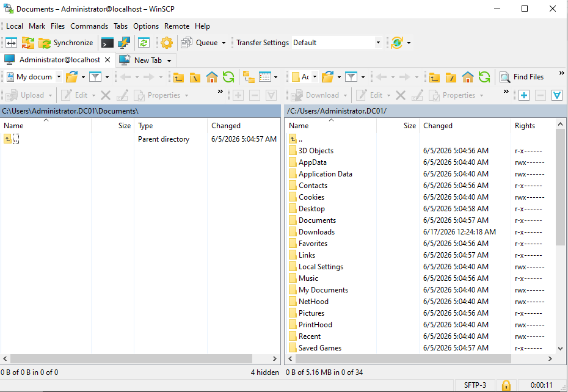Refresh the local panel
The image size is (568, 392).
point(228,77)
